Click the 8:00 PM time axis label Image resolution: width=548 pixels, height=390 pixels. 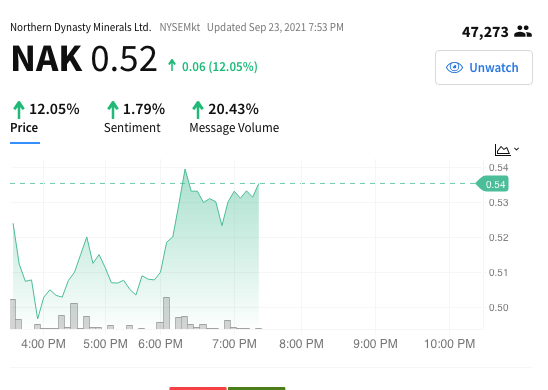(301, 344)
